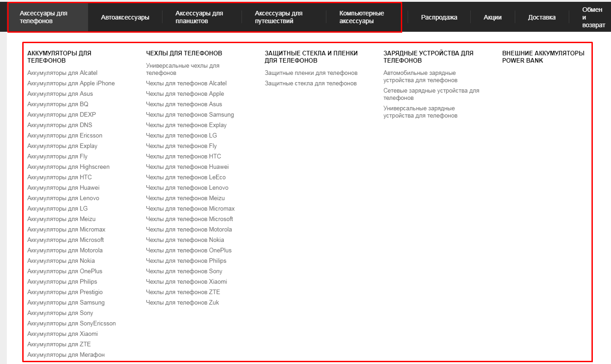Click the Чехлы для телефонов category heading
This screenshot has width=611, height=364.
(184, 53)
